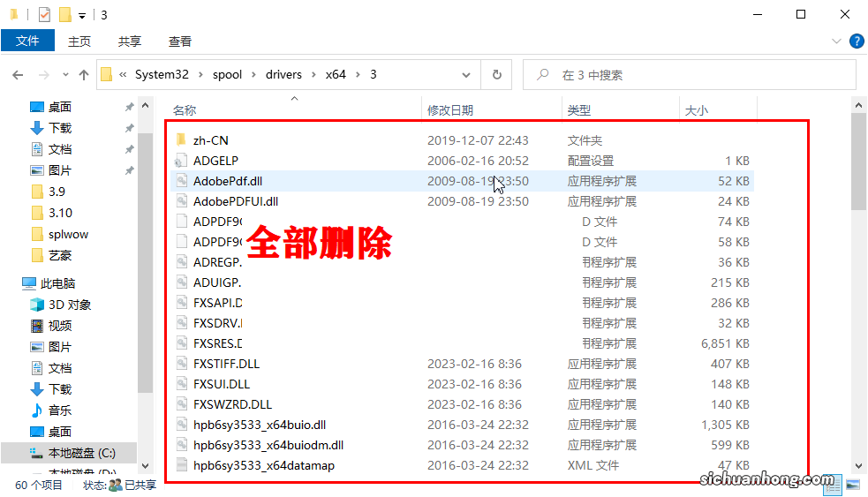The width and height of the screenshot is (868, 497).
Task: Open the 艺豪 folder in sidebar
Action: (60, 255)
